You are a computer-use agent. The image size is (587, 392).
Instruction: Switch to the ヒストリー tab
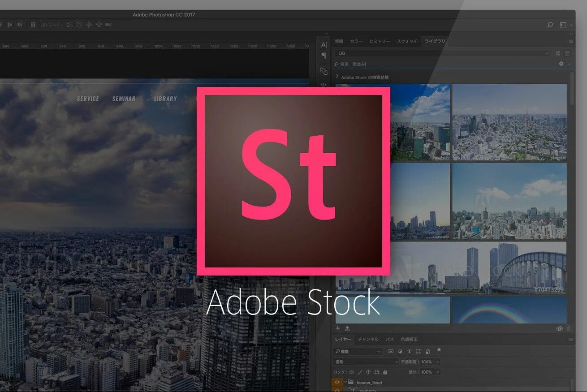[380, 41]
